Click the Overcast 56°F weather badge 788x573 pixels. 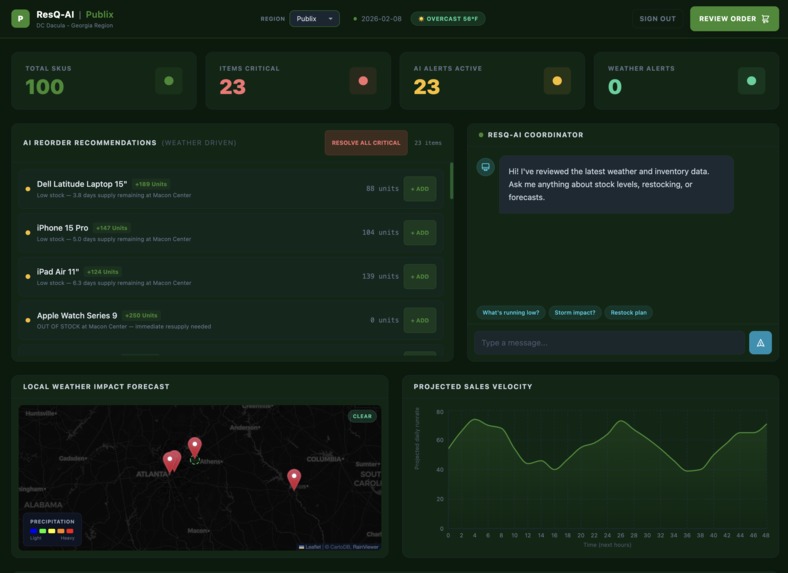click(x=448, y=19)
